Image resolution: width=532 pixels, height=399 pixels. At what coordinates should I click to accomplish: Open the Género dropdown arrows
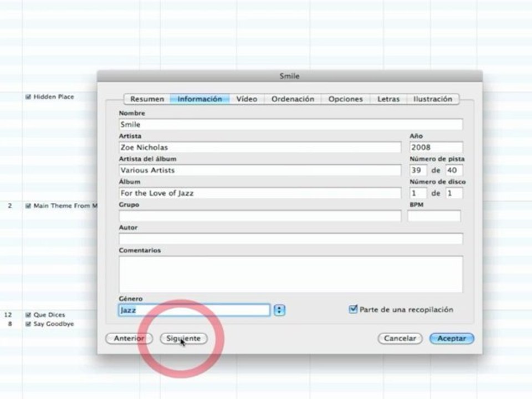(x=279, y=310)
